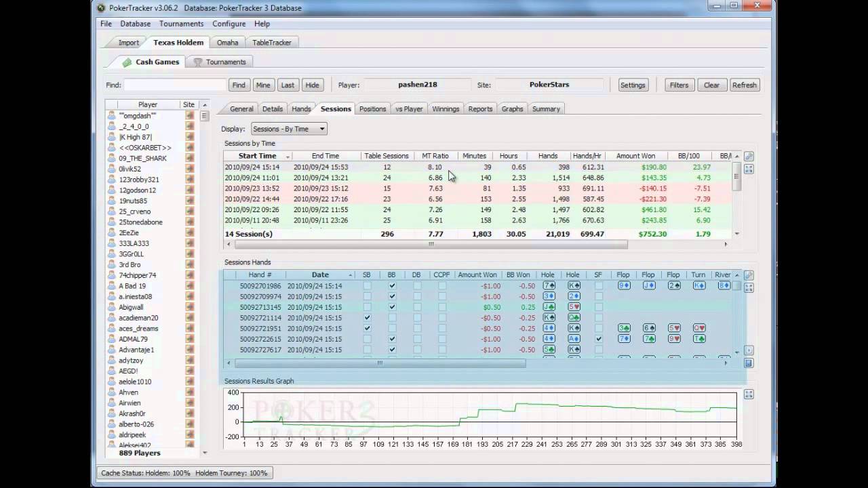Click the Hide button
Screen dimensions: 868x488
[312, 85]
